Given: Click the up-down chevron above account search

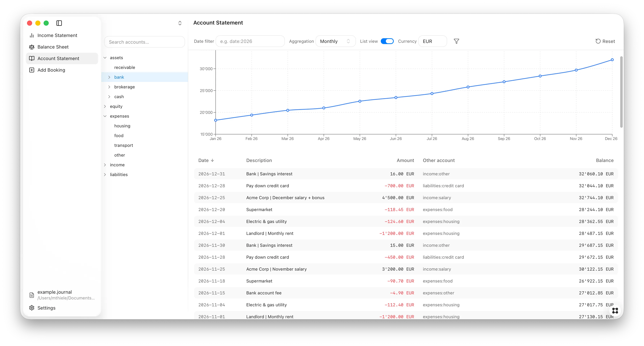Looking at the screenshot, I should 180,23.
